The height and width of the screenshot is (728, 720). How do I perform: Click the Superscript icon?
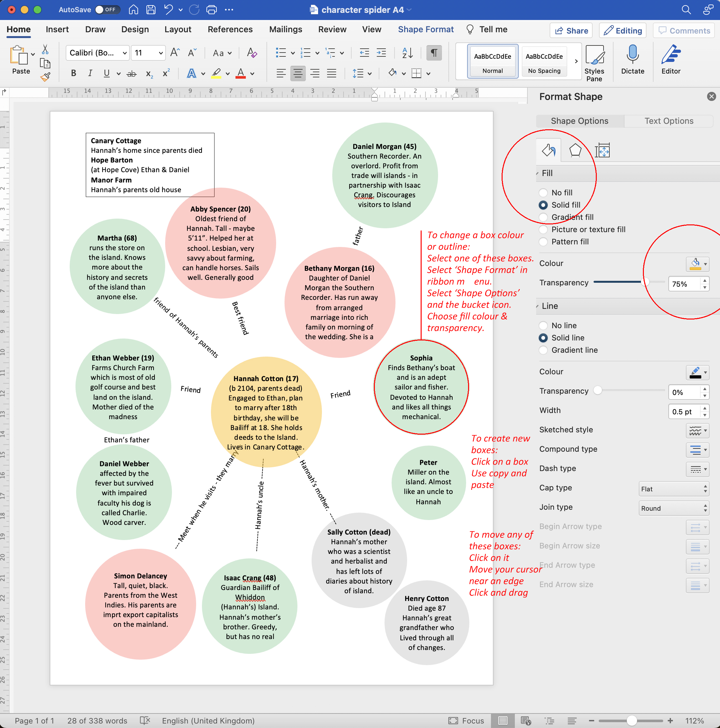tap(166, 73)
